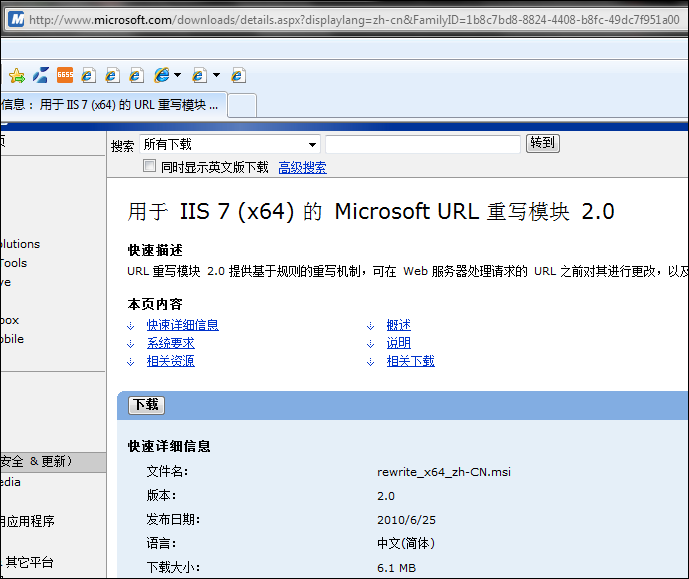Jump to 相关下载 section link
Screen dimensions: 689x579
410,361
